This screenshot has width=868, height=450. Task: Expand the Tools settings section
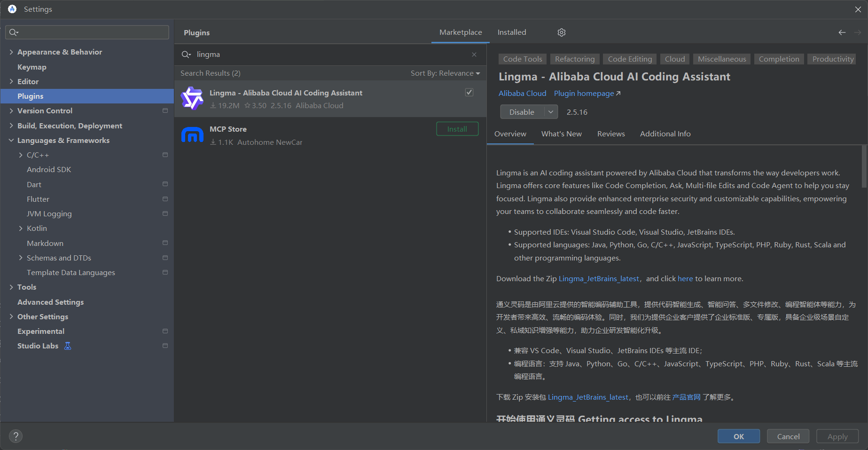click(11, 287)
